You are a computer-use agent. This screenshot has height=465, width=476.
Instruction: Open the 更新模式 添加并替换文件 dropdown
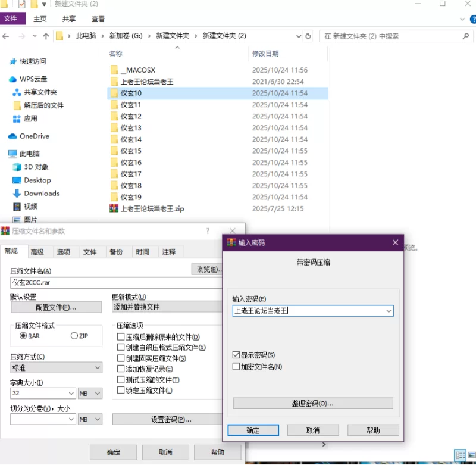pos(167,307)
